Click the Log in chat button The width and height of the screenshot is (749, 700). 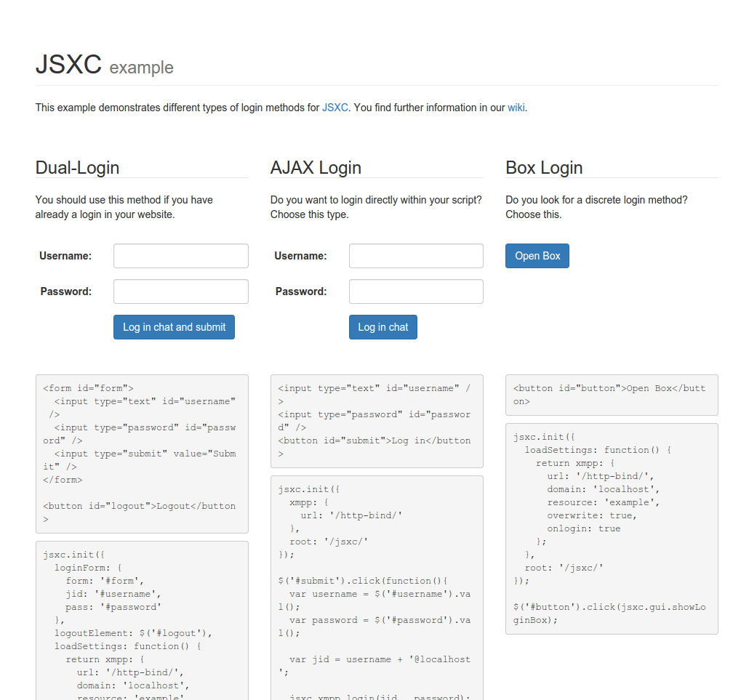pos(383,327)
